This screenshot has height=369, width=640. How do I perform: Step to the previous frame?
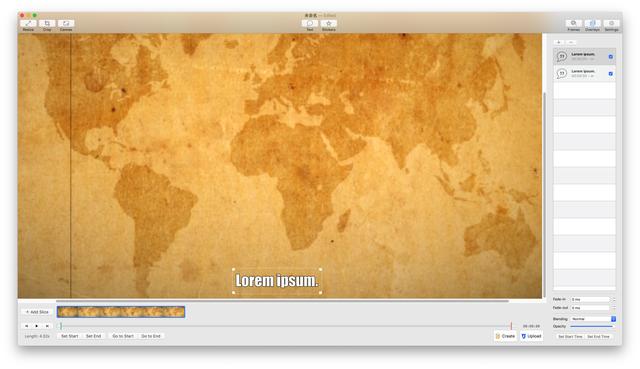(27, 326)
